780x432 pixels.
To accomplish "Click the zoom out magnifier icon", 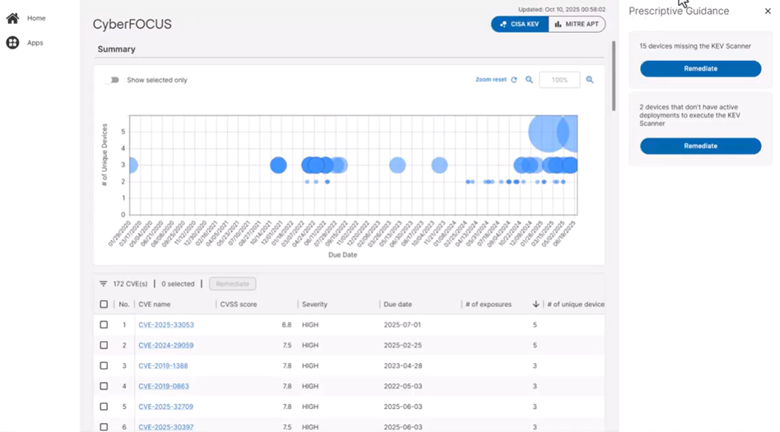I will [529, 80].
